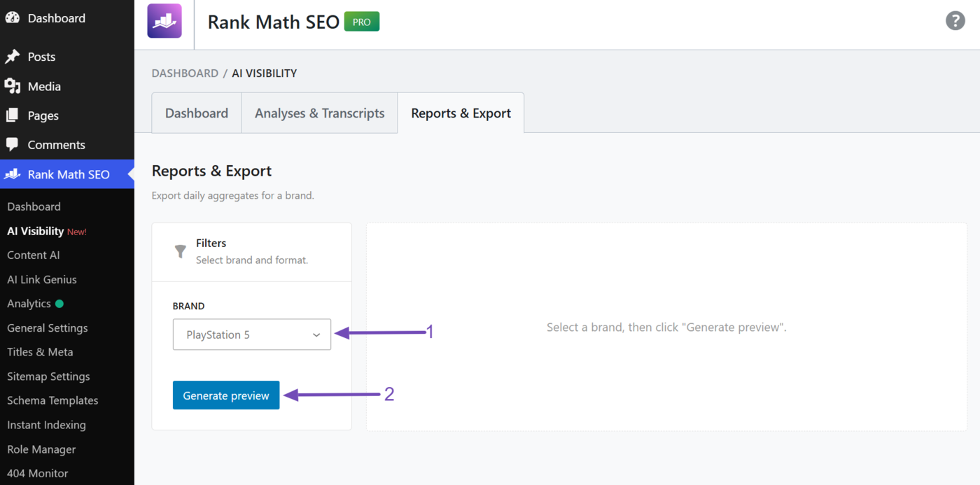980x485 pixels.
Task: Open 404 Monitor submenu link
Action: click(38, 473)
